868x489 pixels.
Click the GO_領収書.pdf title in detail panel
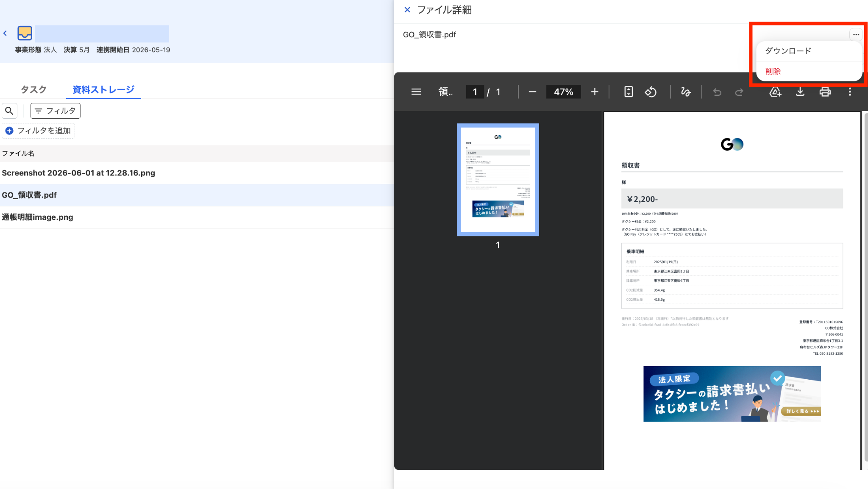pos(429,35)
